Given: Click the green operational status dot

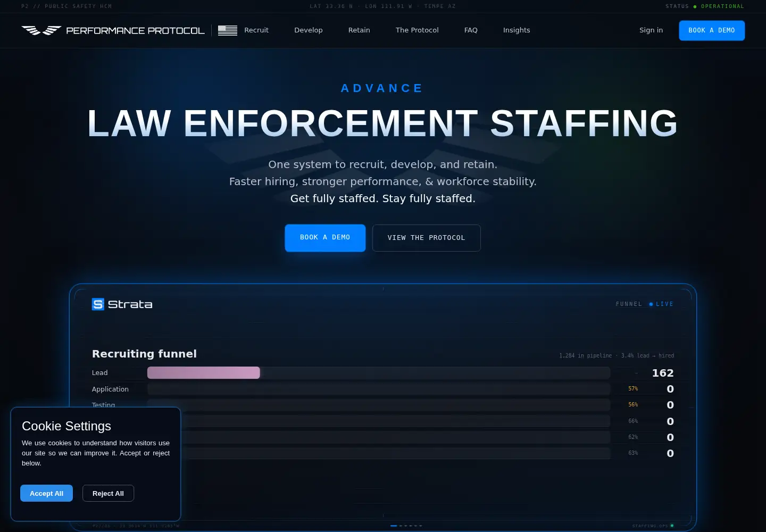Looking at the screenshot, I should click(x=695, y=6).
